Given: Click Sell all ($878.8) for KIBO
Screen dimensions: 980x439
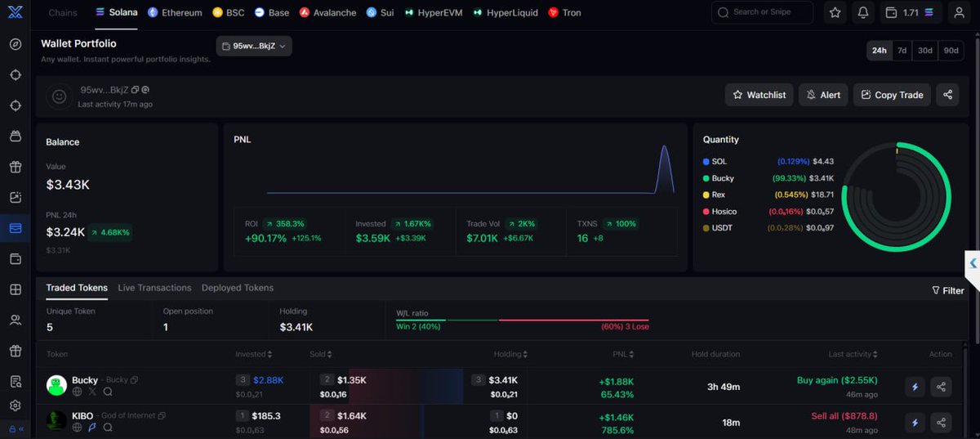Looking at the screenshot, I should (x=844, y=416).
